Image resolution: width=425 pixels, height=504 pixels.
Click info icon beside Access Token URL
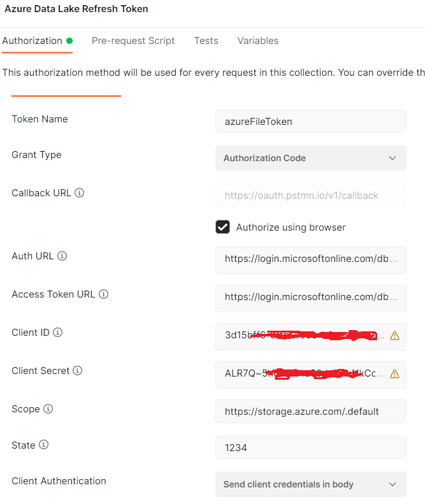click(x=103, y=294)
